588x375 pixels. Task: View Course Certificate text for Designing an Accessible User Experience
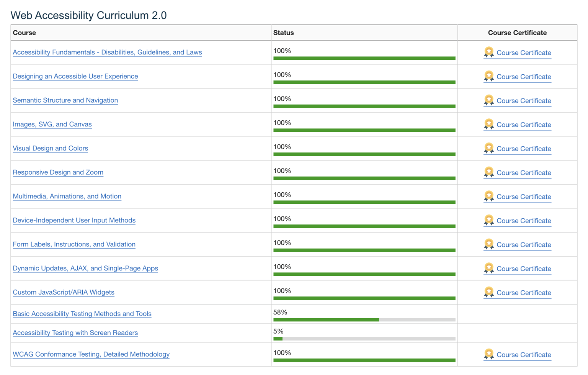coord(524,77)
